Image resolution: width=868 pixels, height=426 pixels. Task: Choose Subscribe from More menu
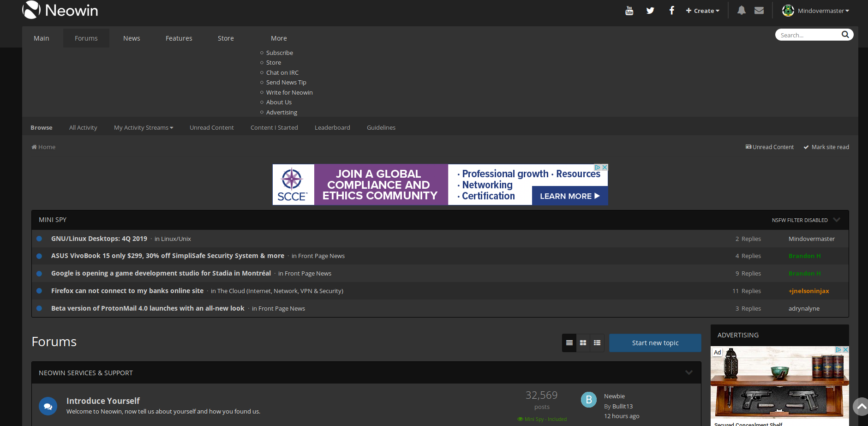click(280, 53)
